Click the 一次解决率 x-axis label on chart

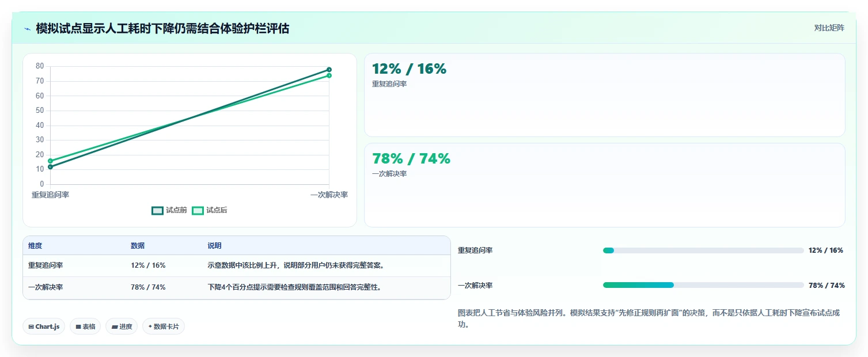(x=329, y=195)
